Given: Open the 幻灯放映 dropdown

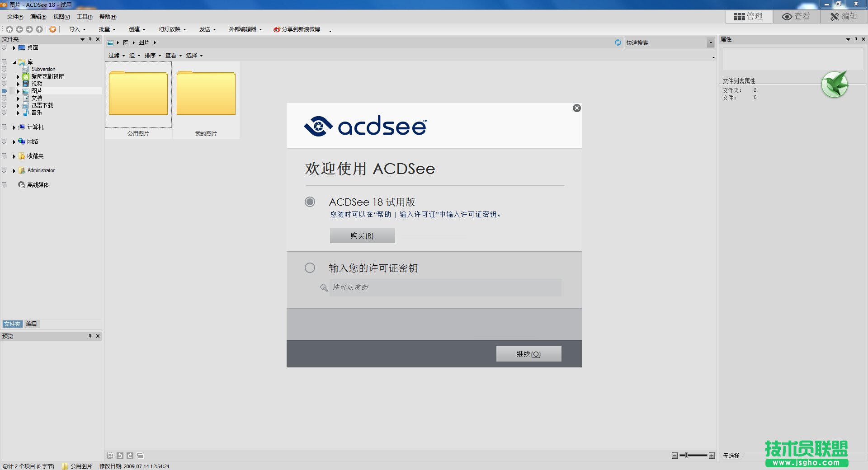Looking at the screenshot, I should [x=172, y=29].
